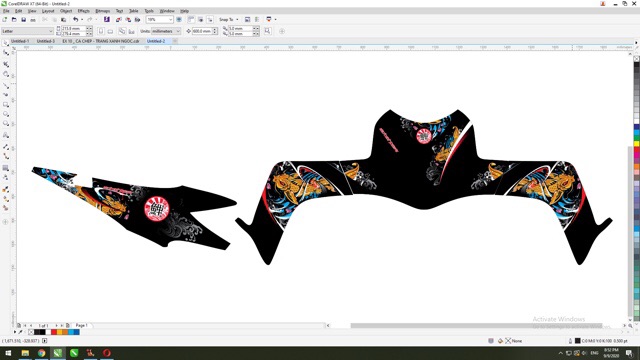Toggle Show Rulers button

191,20
